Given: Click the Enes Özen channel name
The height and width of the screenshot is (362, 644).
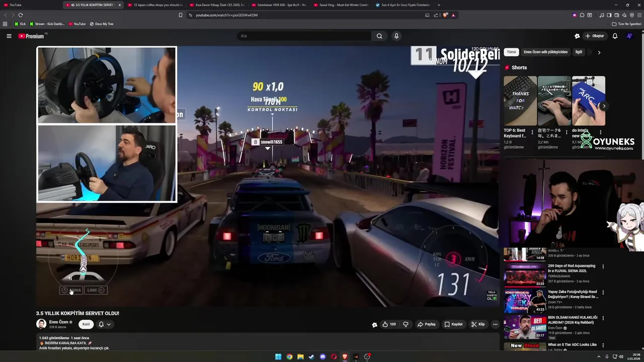Looking at the screenshot, I should pyautogui.click(x=58, y=322).
